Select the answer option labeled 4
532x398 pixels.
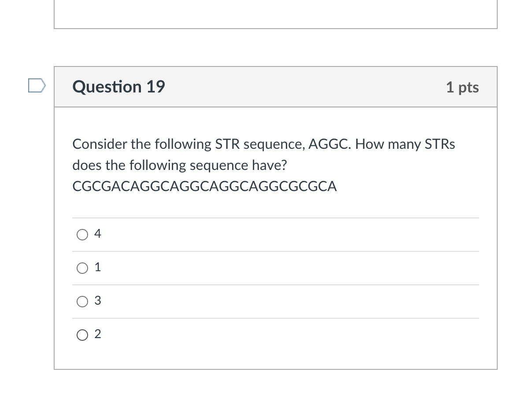[98, 234]
